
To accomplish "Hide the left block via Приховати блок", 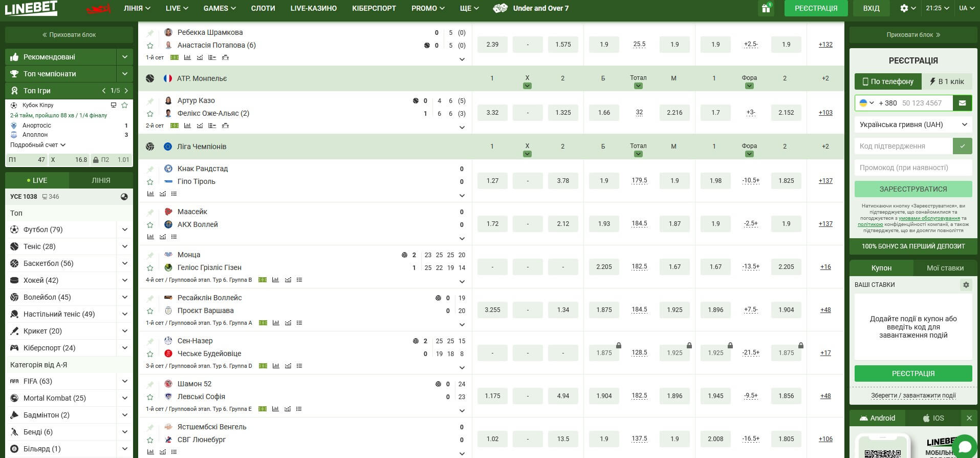I will point(69,35).
